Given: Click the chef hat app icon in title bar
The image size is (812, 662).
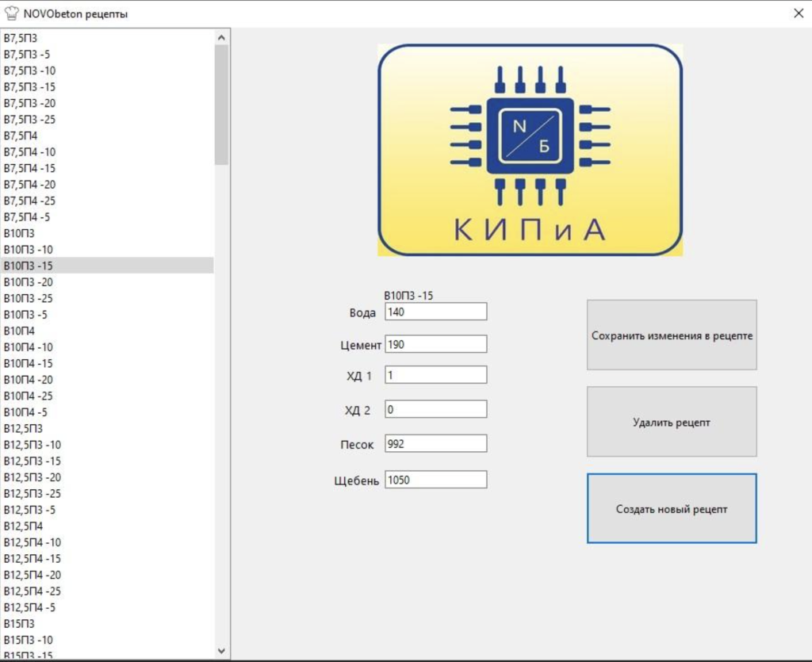Looking at the screenshot, I should [x=12, y=13].
